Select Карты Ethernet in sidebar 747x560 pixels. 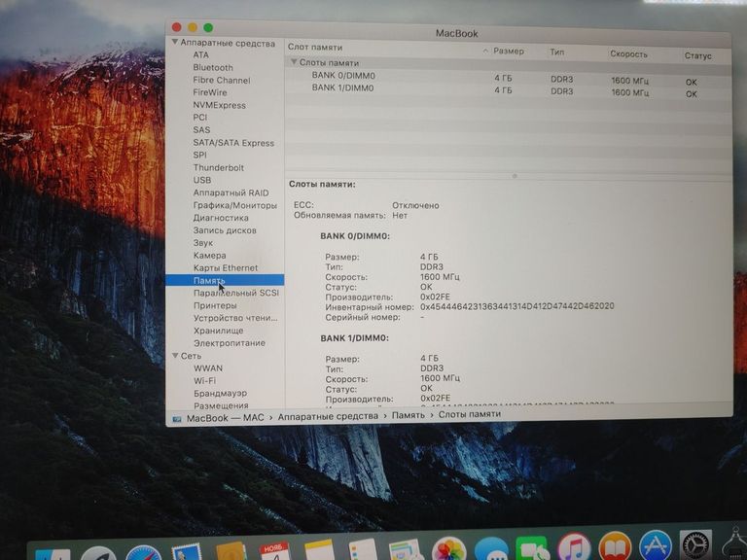coord(226,267)
